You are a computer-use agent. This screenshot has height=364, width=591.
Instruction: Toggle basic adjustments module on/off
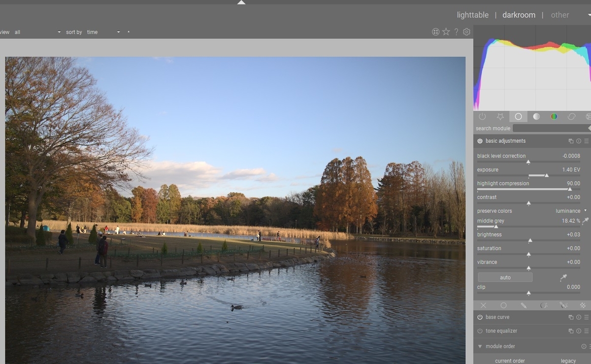(480, 141)
